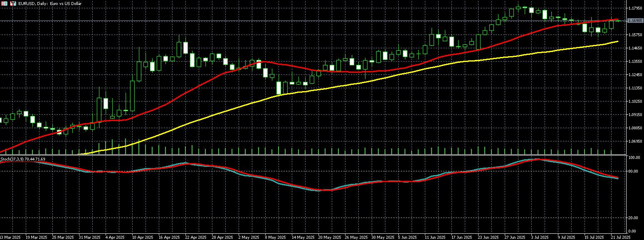Click the '8 May 2025' date label

pyautogui.click(x=275, y=237)
